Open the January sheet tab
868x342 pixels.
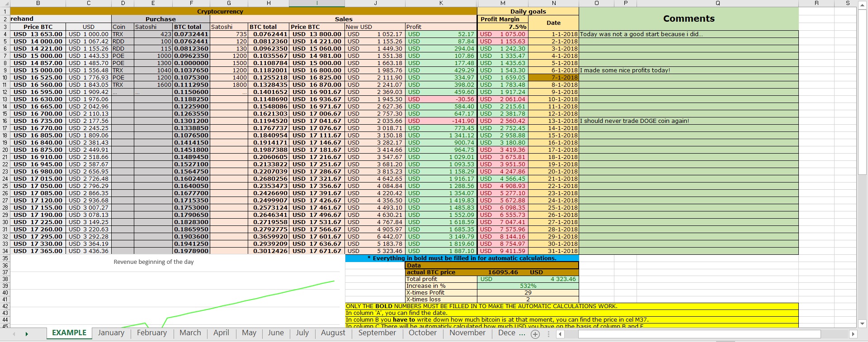click(111, 333)
